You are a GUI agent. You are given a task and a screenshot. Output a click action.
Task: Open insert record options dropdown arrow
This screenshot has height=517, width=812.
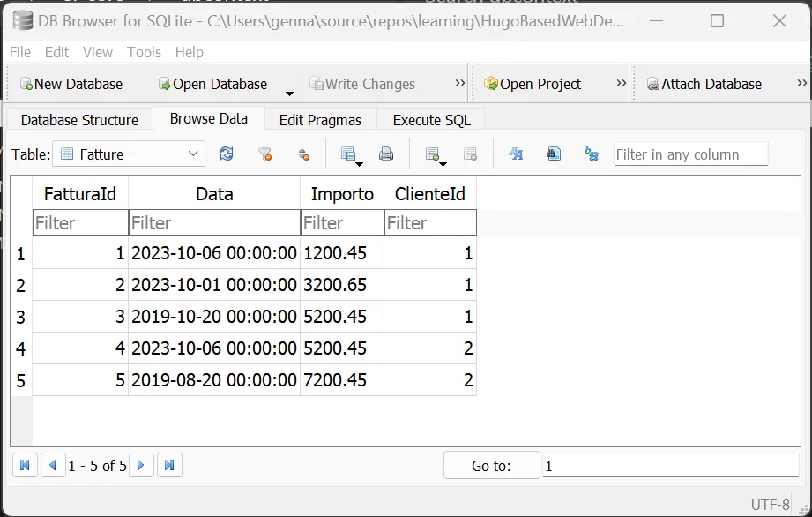(x=443, y=164)
